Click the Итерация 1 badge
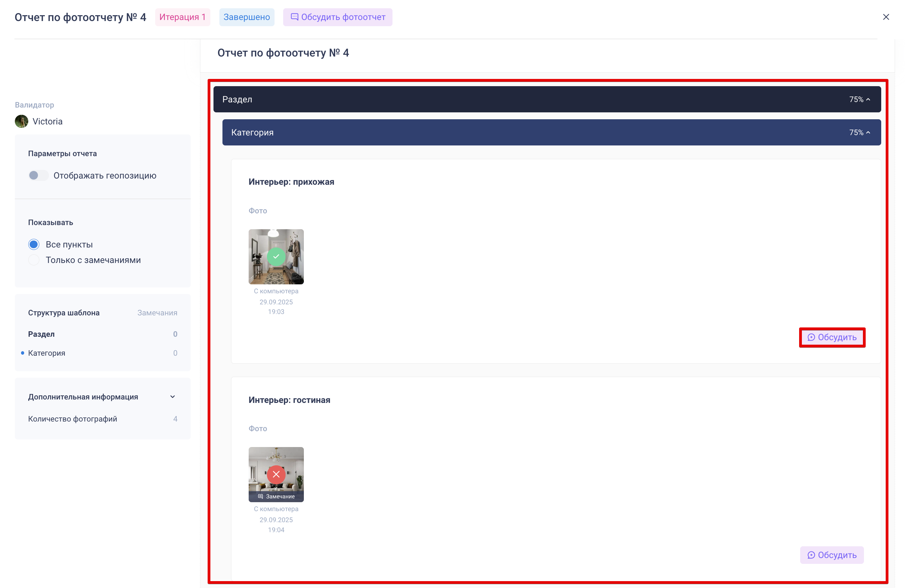The width and height of the screenshot is (905, 588). click(x=182, y=17)
